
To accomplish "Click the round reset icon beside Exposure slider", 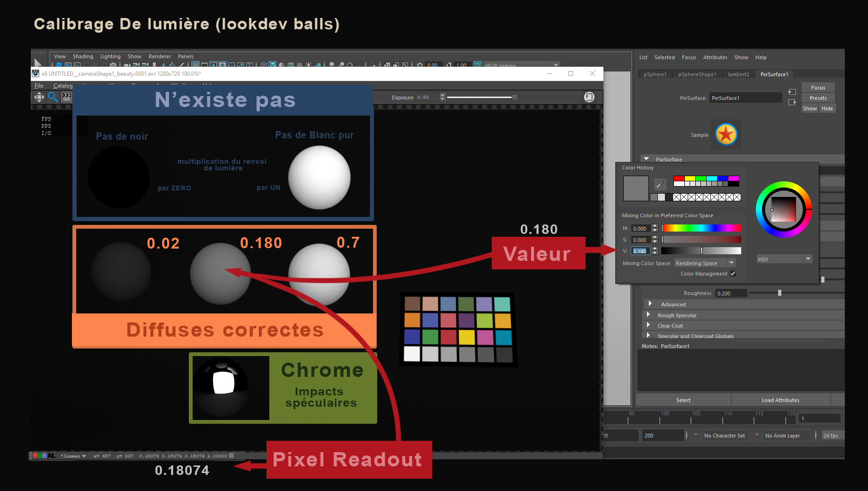I will pyautogui.click(x=589, y=97).
